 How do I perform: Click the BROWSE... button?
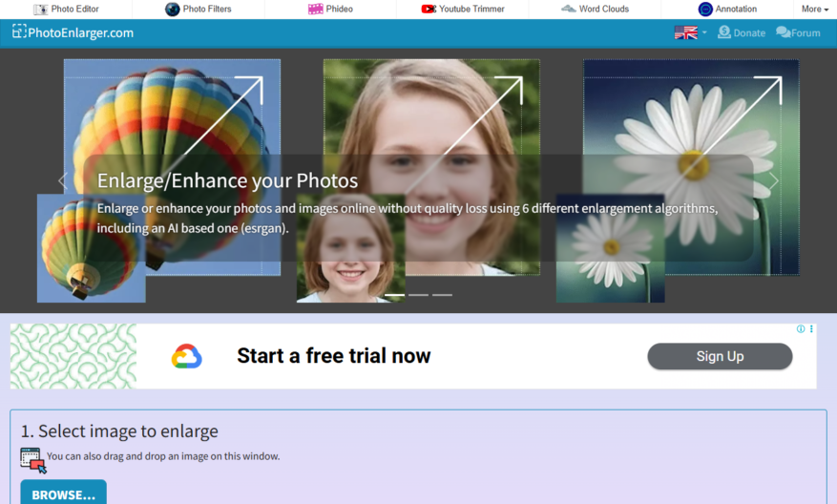tap(64, 493)
